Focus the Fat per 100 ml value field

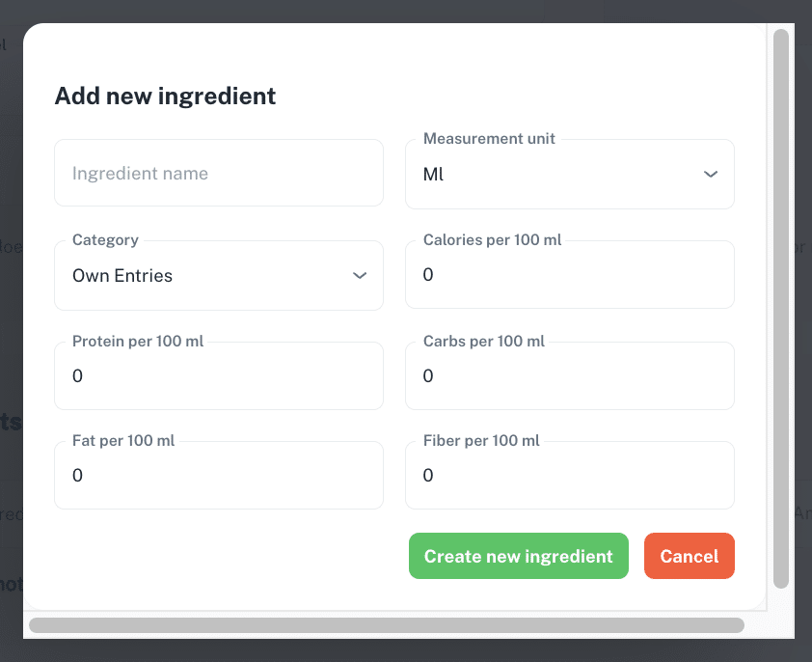coord(219,475)
